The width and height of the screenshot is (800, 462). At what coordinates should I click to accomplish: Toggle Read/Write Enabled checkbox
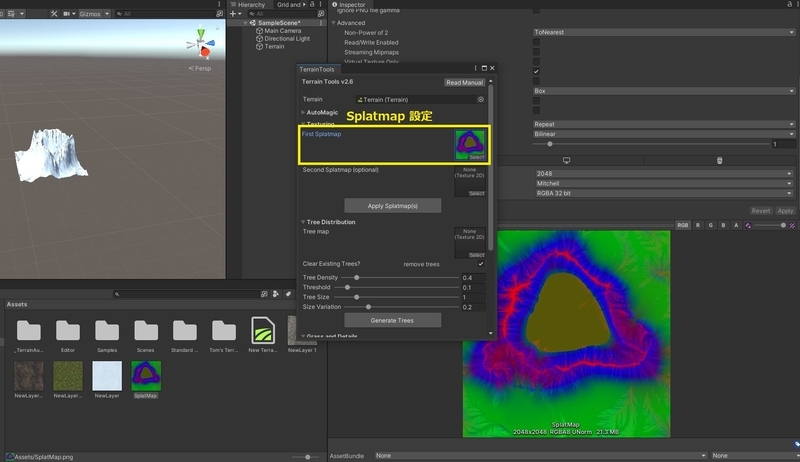(x=536, y=42)
